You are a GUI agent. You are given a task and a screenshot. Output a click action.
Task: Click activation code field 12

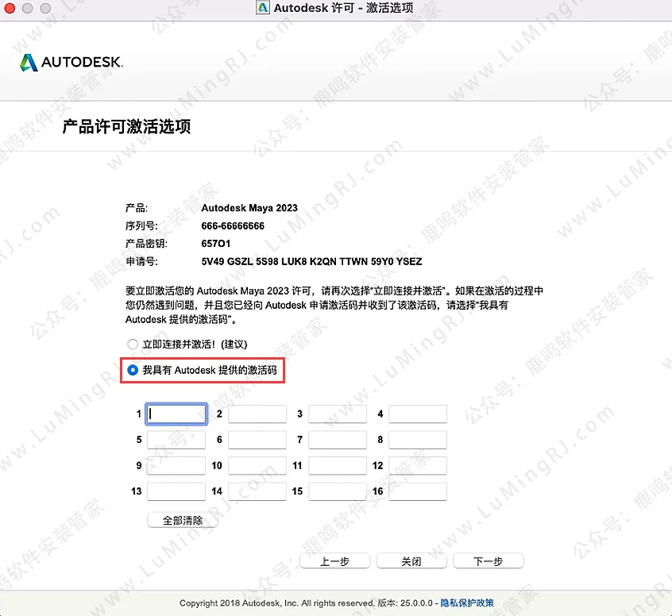tap(418, 465)
